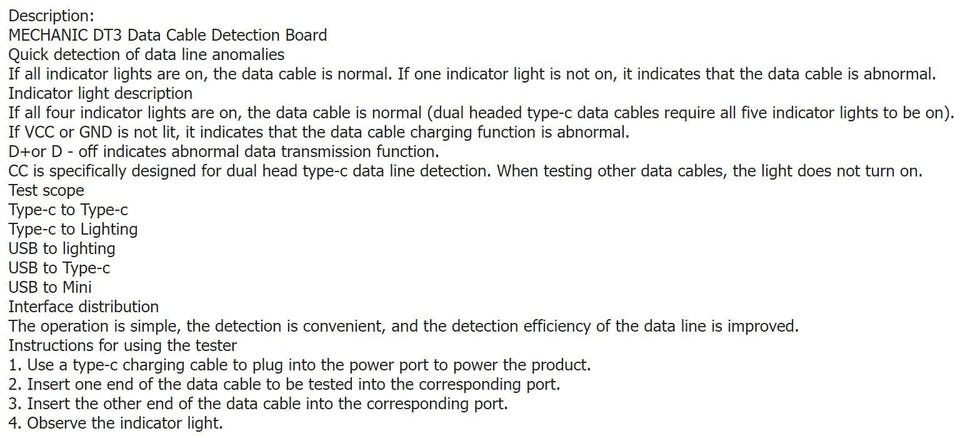Click the "USB to Type-c" line
Screen dimensions: 960x438
[59, 268]
